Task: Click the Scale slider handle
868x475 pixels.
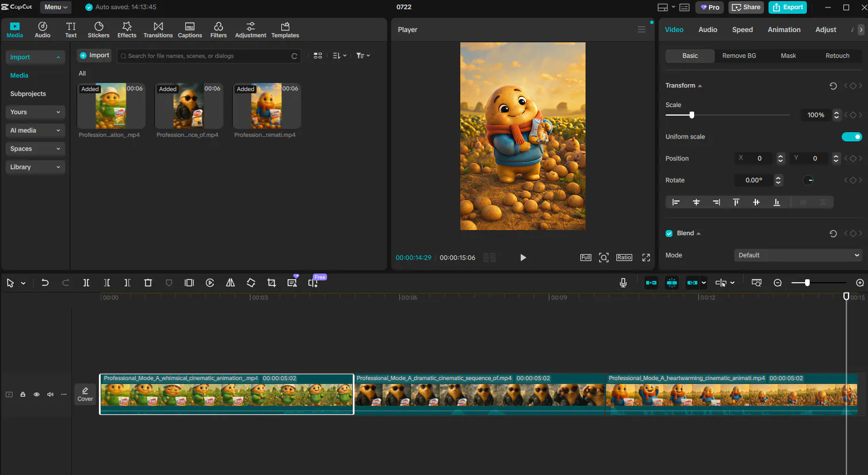Action: point(692,115)
